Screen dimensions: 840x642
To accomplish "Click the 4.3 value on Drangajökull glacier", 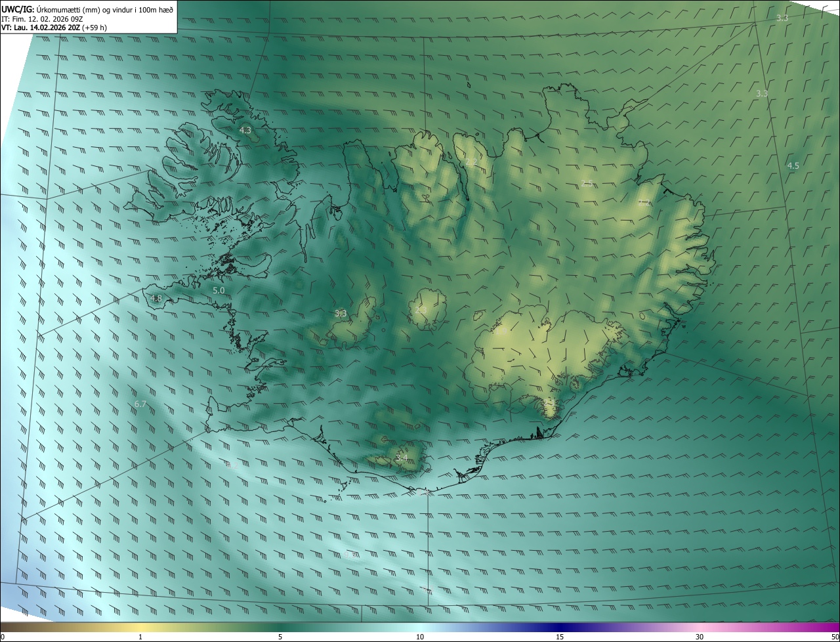I will pyautogui.click(x=245, y=130).
